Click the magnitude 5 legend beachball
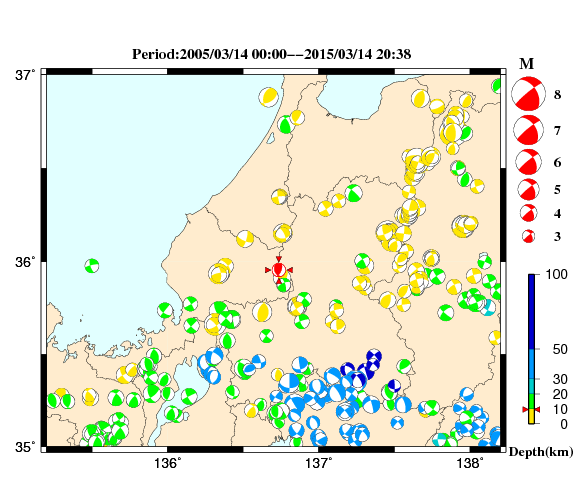This screenshot has width=580, height=500. click(528, 189)
